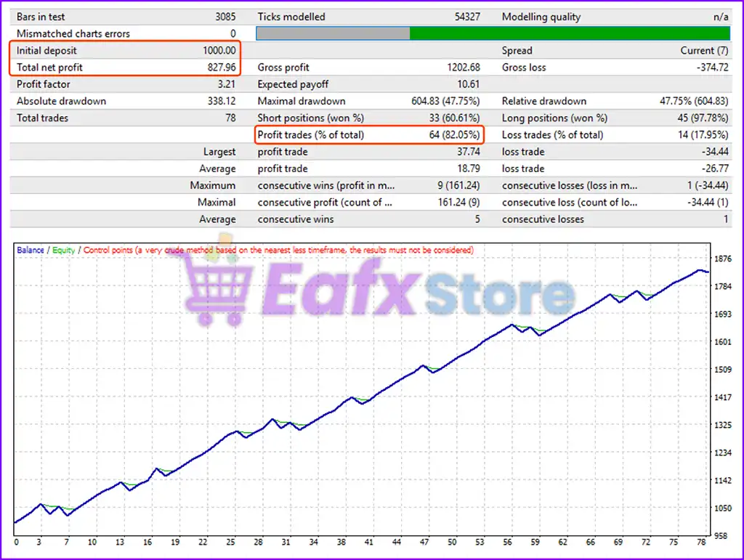Click the Modelling quality n/a value
This screenshot has height=560, width=744.
[721, 17]
